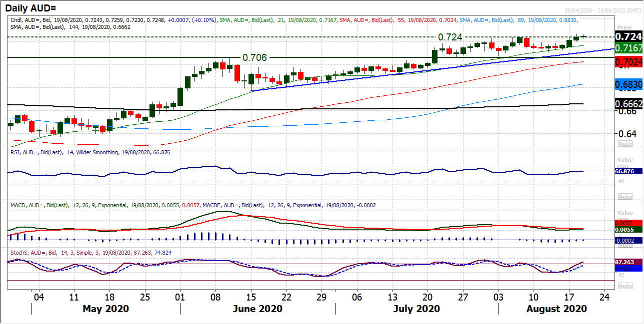Select the black 0.724 current price tag
Viewport: 644px width, 324px height.
click(x=628, y=36)
